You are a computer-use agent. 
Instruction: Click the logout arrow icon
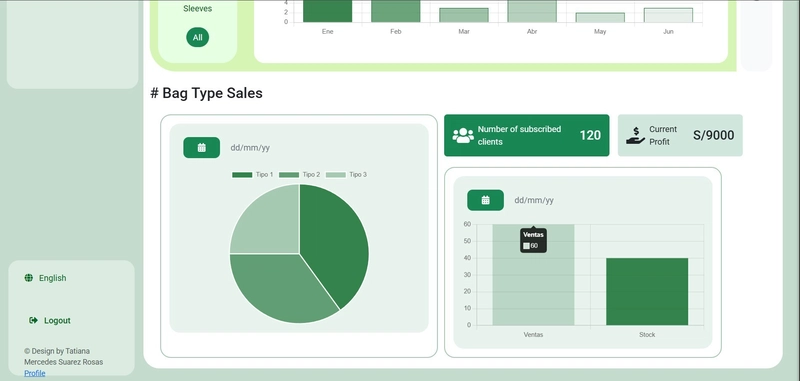tap(34, 320)
